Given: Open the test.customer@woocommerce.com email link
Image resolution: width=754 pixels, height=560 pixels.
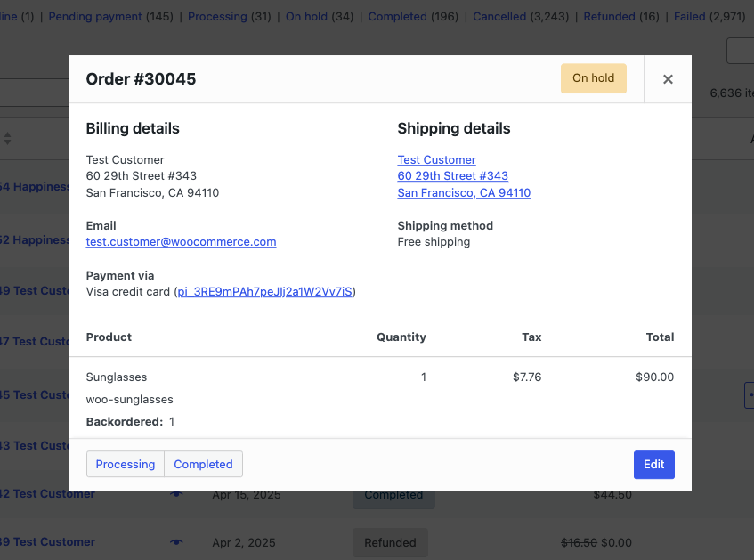Looking at the screenshot, I should point(181,241).
